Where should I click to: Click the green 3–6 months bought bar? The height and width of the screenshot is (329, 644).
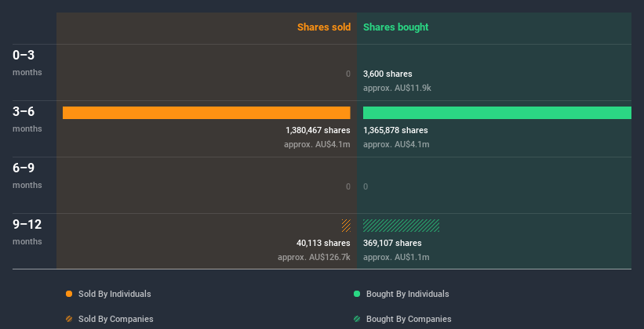(497, 113)
